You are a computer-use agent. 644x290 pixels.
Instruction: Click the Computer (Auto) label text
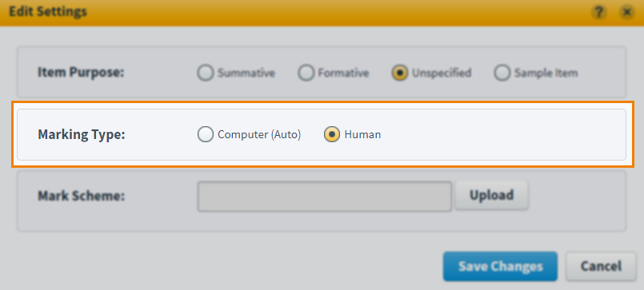[x=259, y=134]
